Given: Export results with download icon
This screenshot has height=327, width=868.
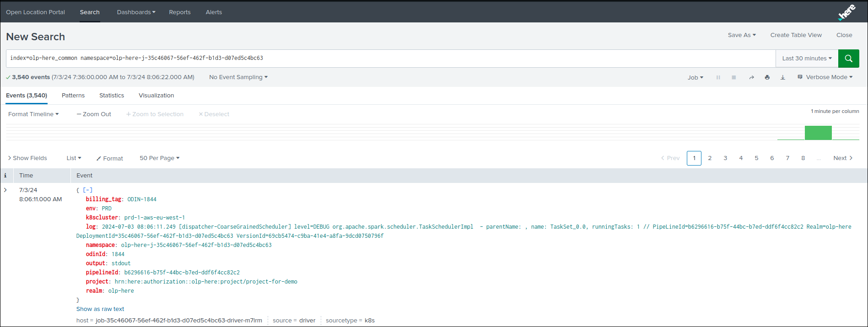Looking at the screenshot, I should click(783, 78).
